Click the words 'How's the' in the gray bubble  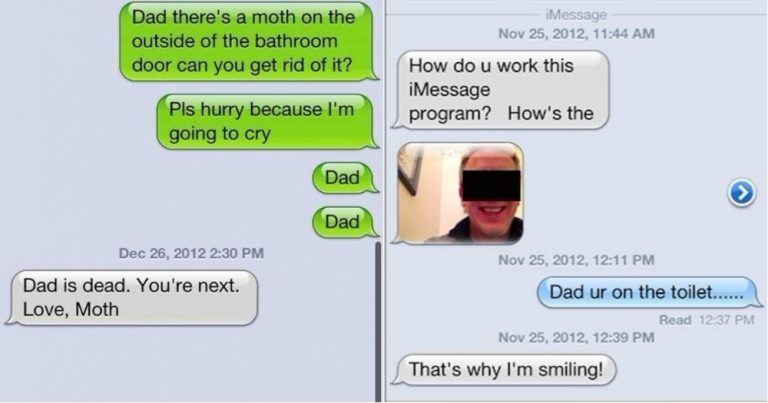click(x=551, y=114)
